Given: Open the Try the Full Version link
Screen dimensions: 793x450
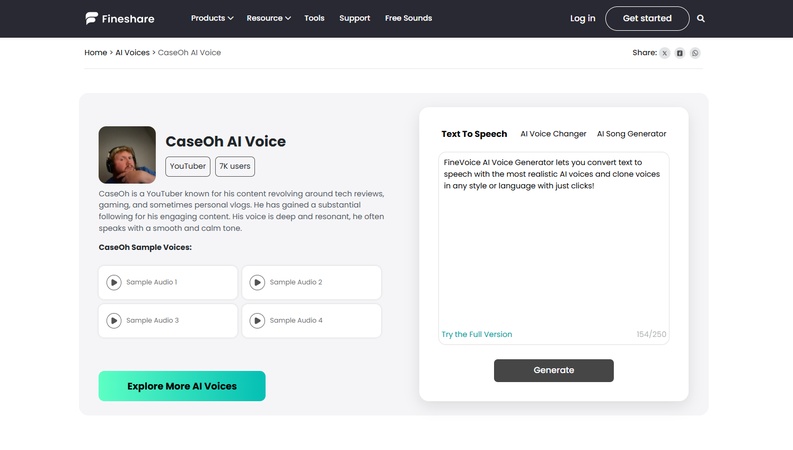Looking at the screenshot, I should click(477, 334).
